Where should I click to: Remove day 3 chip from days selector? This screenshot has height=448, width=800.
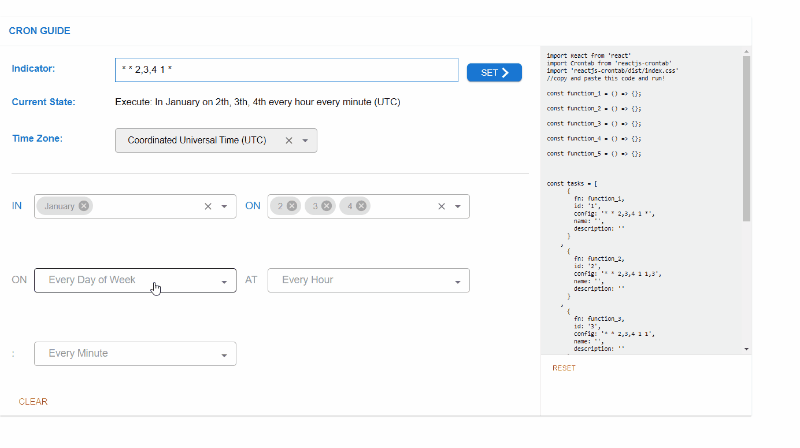325,206
